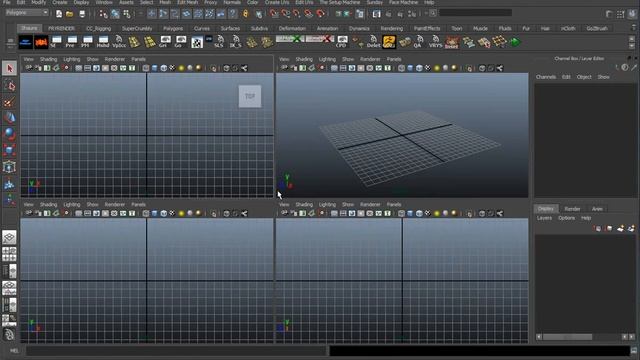Click the MEL command line label

click(14, 351)
